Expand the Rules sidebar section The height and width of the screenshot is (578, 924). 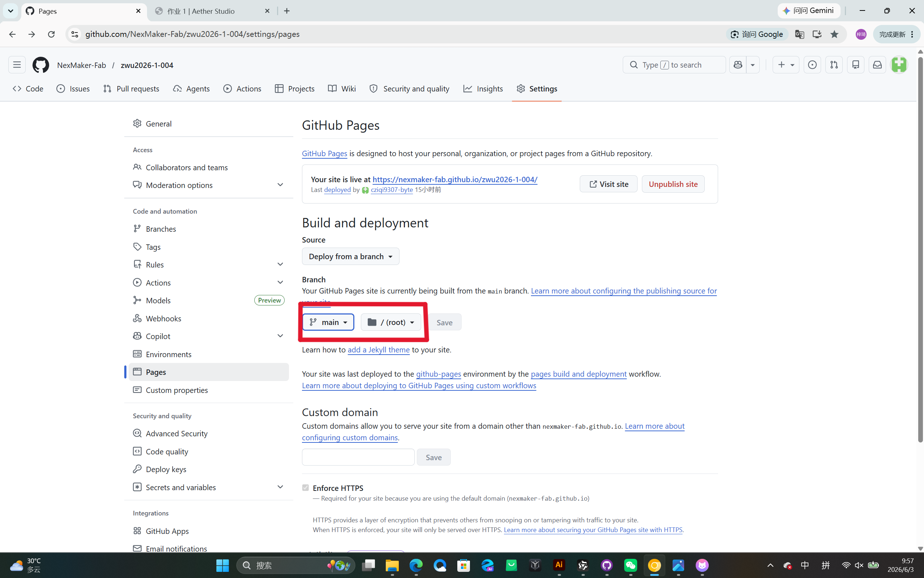(280, 264)
